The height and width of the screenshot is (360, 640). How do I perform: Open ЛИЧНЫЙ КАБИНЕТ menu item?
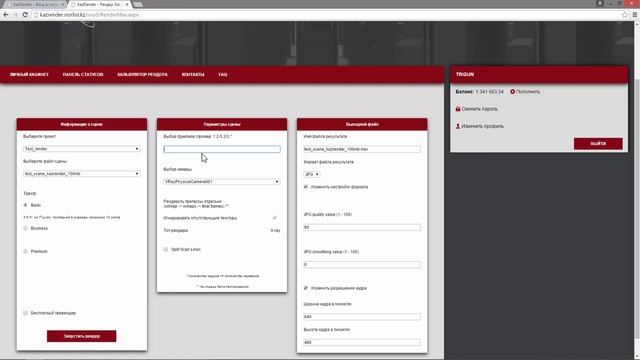tap(29, 75)
